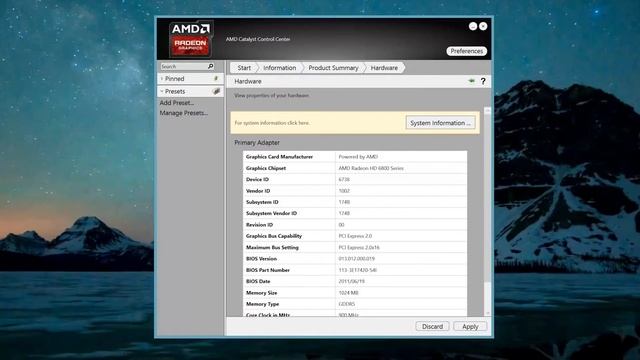Click the Apply button
This screenshot has width=640, height=360.
point(470,327)
